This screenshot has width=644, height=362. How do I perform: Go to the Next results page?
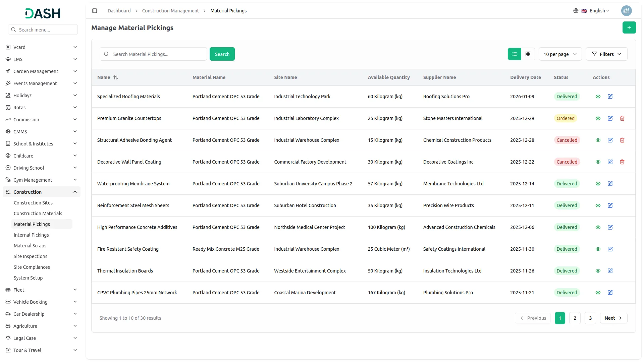coord(613,318)
